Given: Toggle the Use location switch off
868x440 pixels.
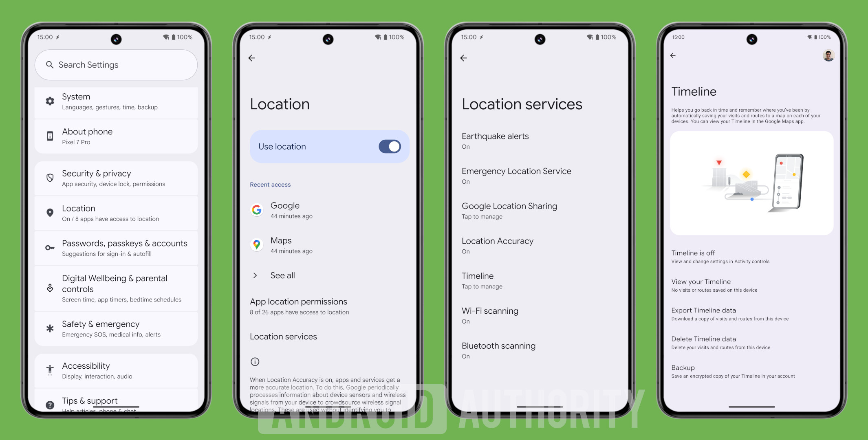Looking at the screenshot, I should pyautogui.click(x=390, y=147).
